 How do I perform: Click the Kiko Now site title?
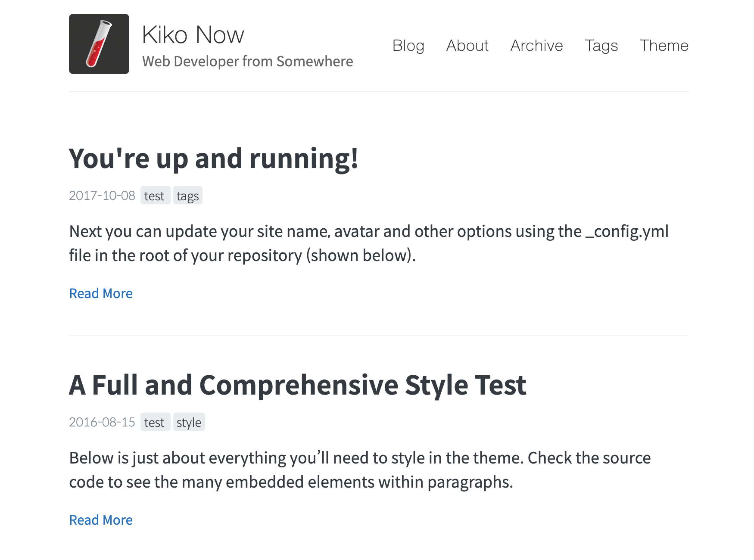pyautogui.click(x=193, y=35)
